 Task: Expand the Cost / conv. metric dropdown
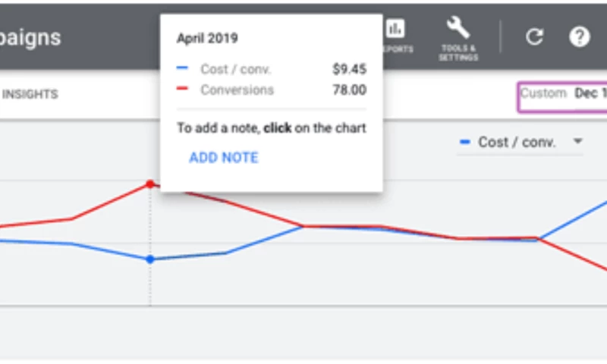coord(520,142)
